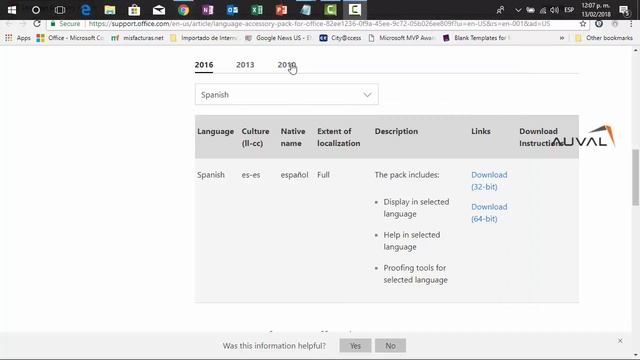Open the Microsoft MVP Award bookmark
The image size is (640, 360).
[x=402, y=38]
